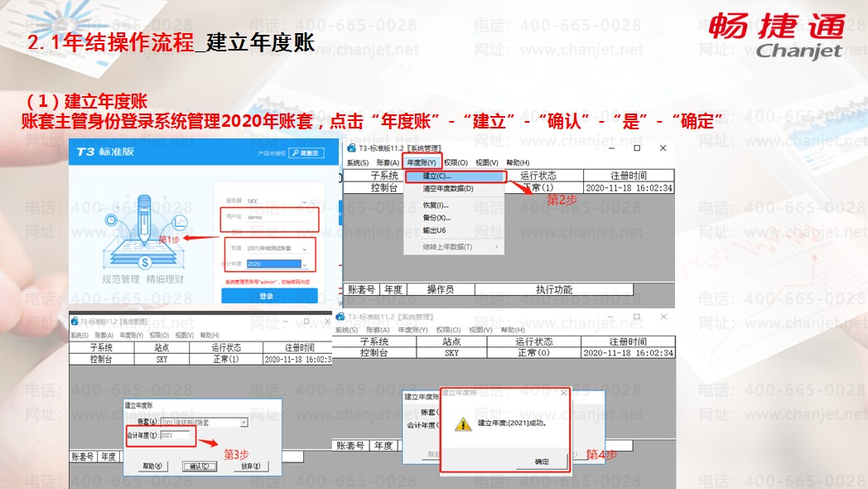Click the 操作员 column header in the top-right window
Image resolution: width=868 pixels, height=489 pixels.
click(x=441, y=289)
